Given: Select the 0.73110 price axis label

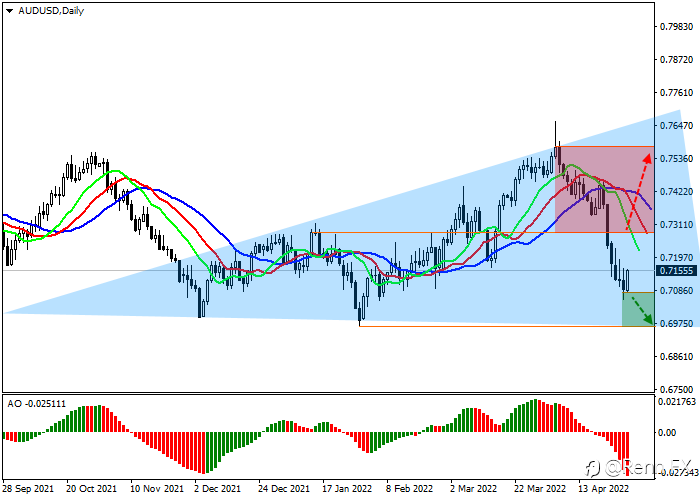Looking at the screenshot, I should [677, 225].
